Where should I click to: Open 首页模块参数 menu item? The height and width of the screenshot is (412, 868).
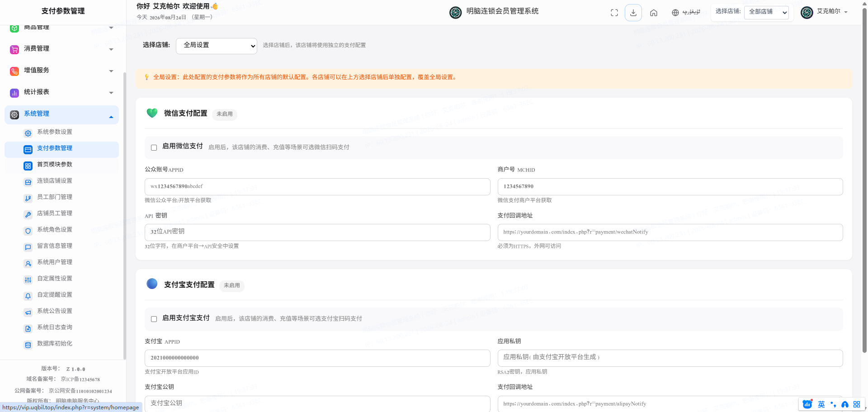pyautogui.click(x=61, y=165)
